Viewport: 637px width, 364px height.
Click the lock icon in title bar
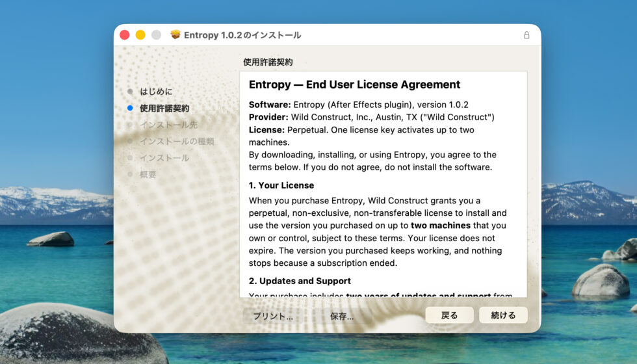(x=526, y=35)
